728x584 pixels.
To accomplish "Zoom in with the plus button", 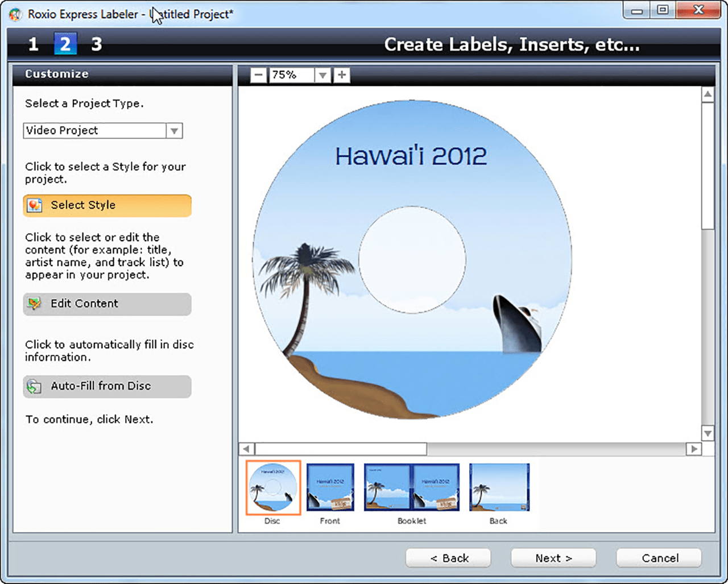I will point(342,75).
